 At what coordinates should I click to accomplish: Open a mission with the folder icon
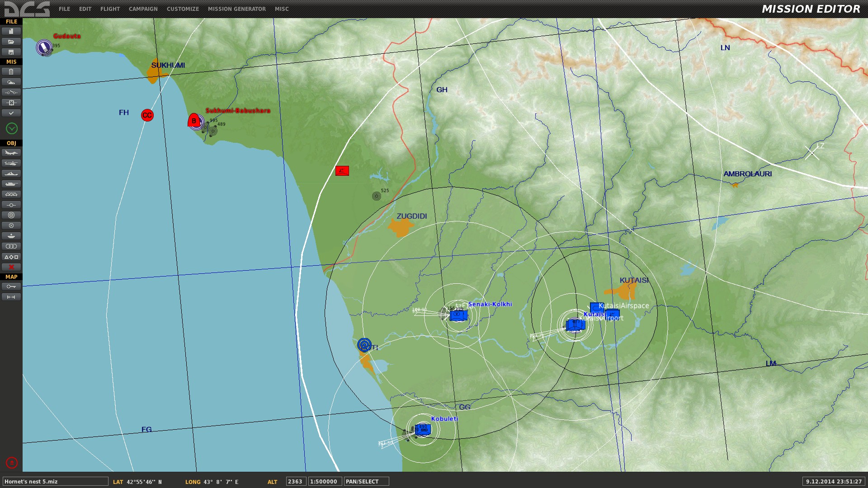point(11,42)
